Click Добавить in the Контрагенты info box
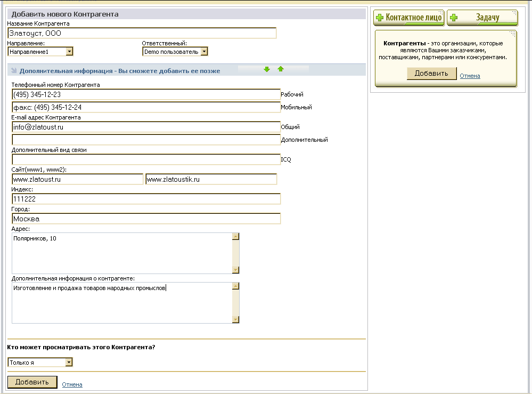The width and height of the screenshot is (532, 394). tap(431, 74)
